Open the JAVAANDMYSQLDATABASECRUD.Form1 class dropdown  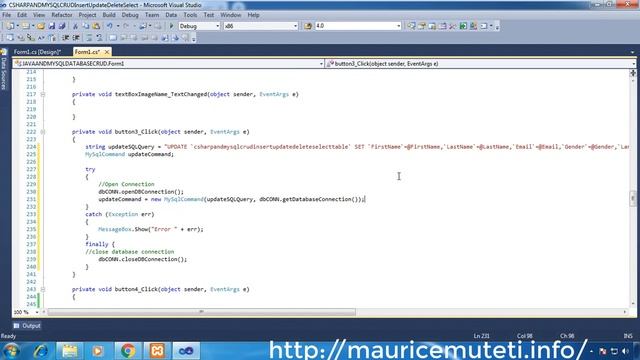click(x=321, y=64)
